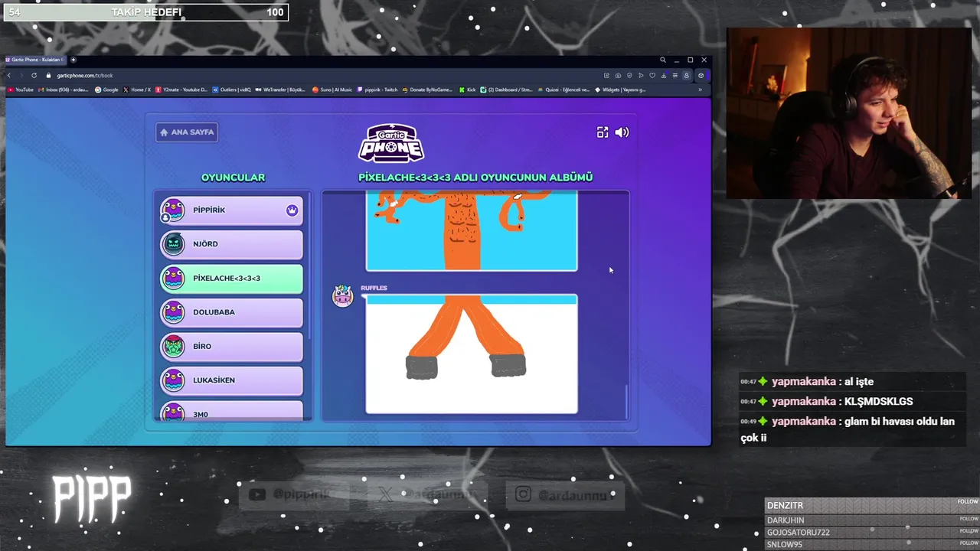Select player 3M0 in the players list

[x=231, y=412]
